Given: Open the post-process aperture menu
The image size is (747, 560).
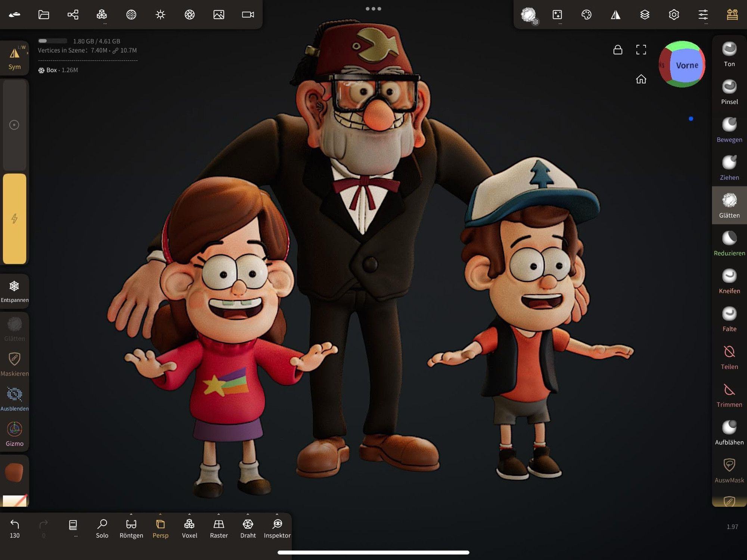Looking at the screenshot, I should click(x=189, y=15).
